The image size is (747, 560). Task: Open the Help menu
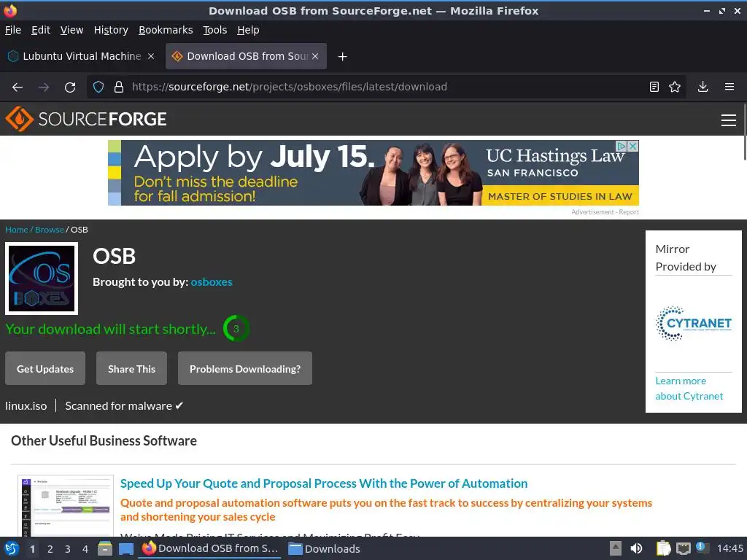click(x=248, y=30)
